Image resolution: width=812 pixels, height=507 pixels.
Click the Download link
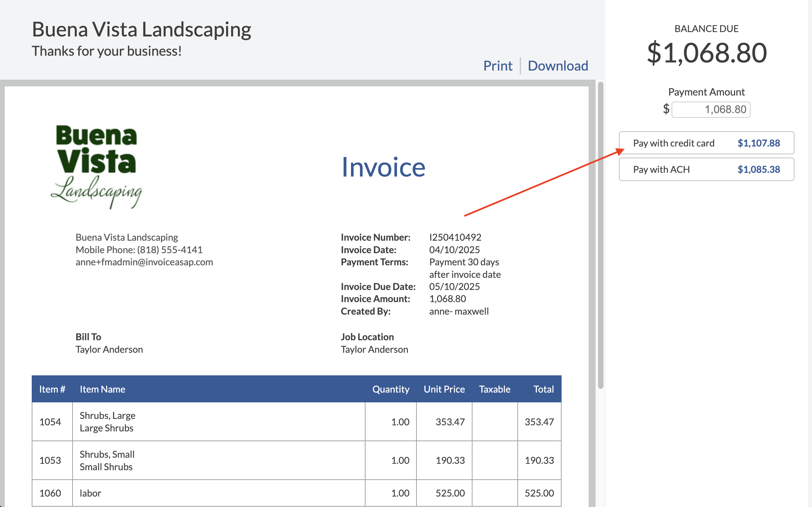pyautogui.click(x=558, y=65)
